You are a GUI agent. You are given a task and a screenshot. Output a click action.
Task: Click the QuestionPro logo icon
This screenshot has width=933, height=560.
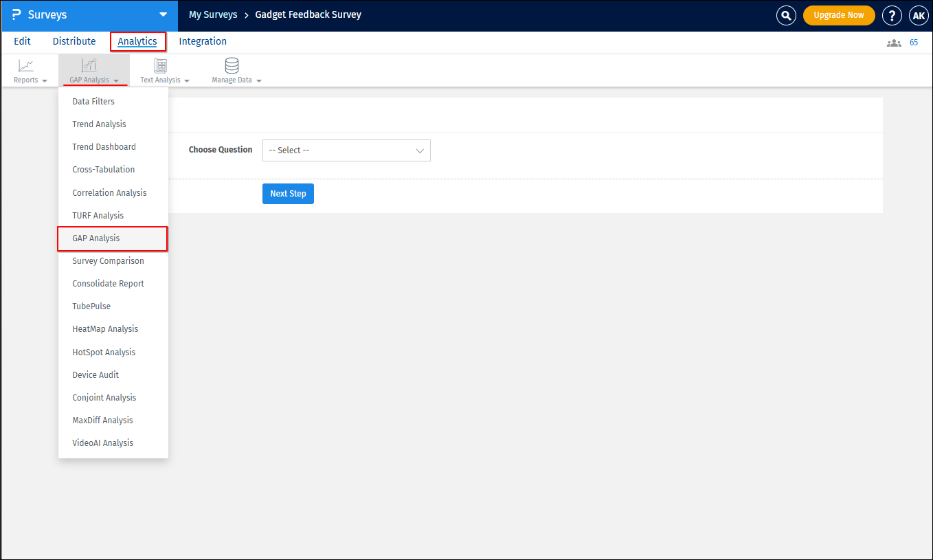tap(16, 15)
